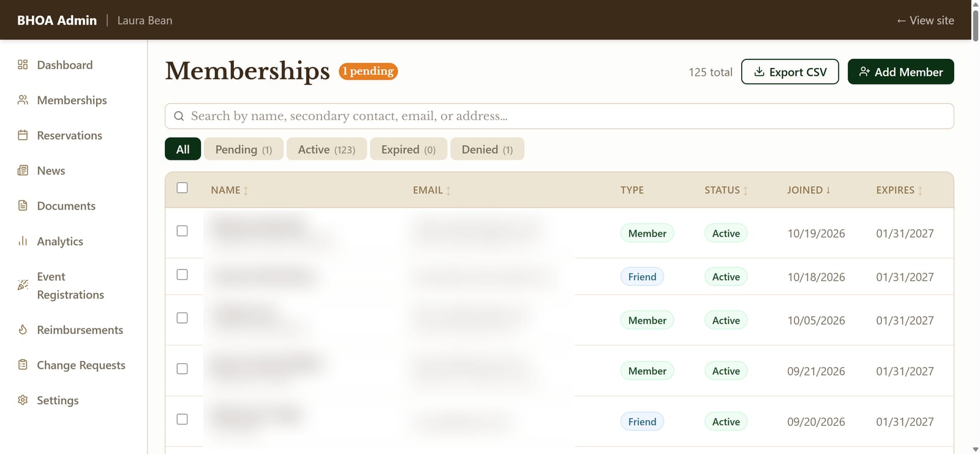Screen dimensions: 980x454
Task: Filter by Expired memberships
Action: click(409, 149)
